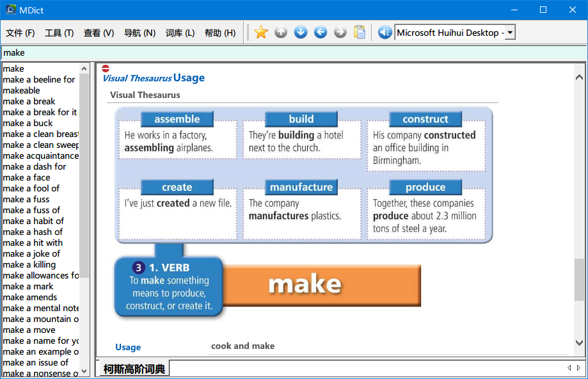Select 'make a move' entry
The width and height of the screenshot is (588, 379).
pyautogui.click(x=29, y=330)
